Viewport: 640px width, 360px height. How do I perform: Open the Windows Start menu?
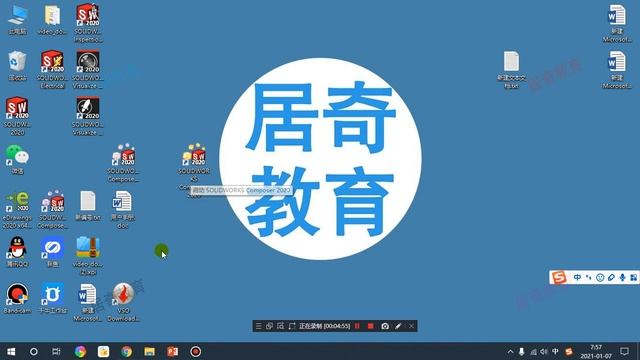[x=11, y=351]
